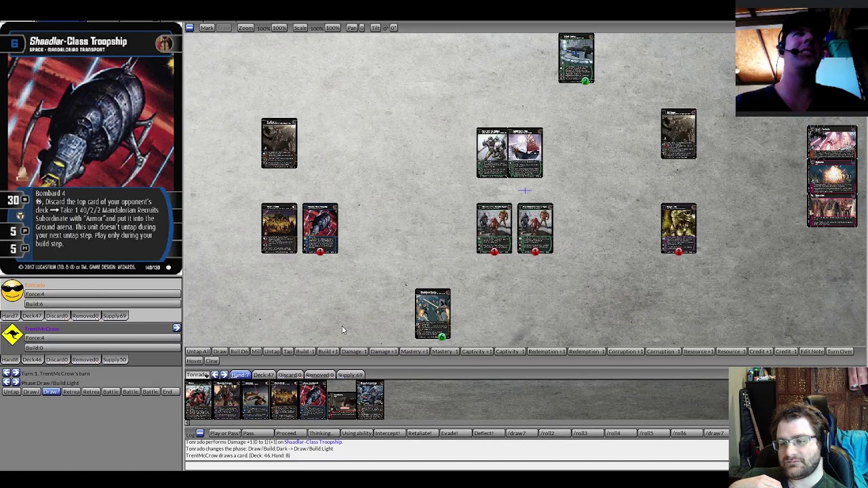Click the Pan button
The height and width of the screenshot is (488, 868).
[352, 28]
